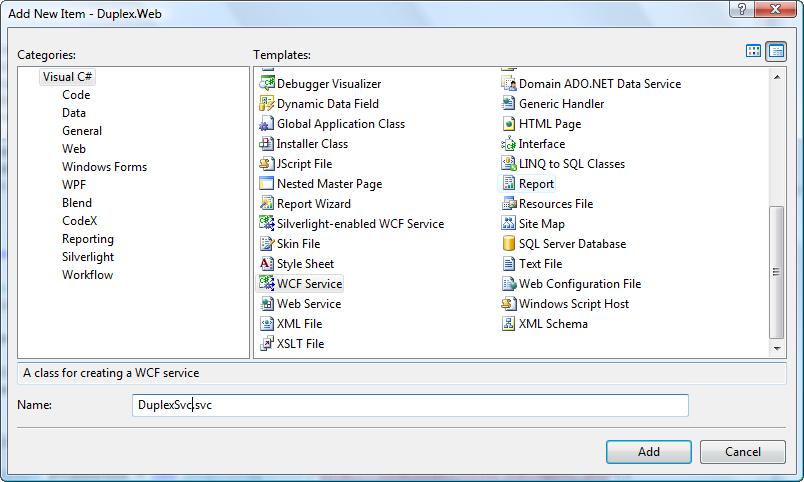Screen dimensions: 804x482
Task: Pick the Dynamic Data Field icon
Action: (267, 103)
